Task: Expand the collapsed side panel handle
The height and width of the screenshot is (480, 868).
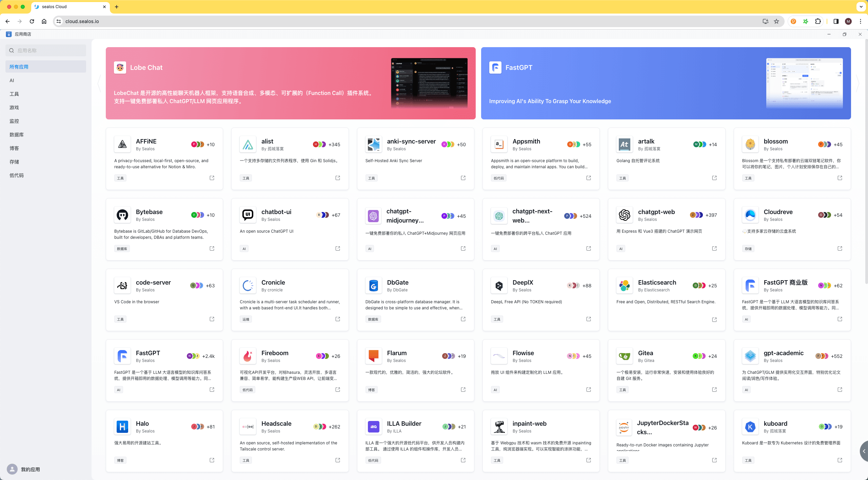Action: point(864,451)
